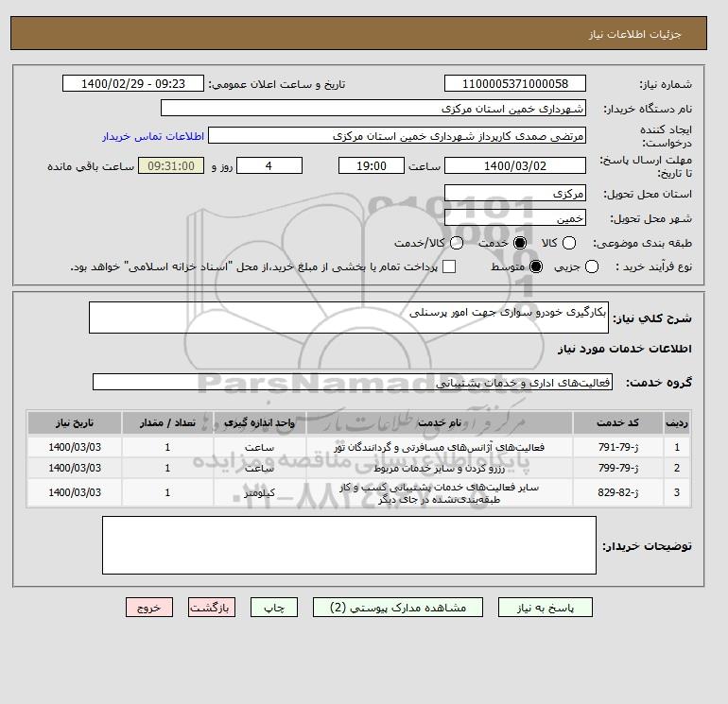Click the response deadline date 1400/03/02 field

tap(515, 165)
